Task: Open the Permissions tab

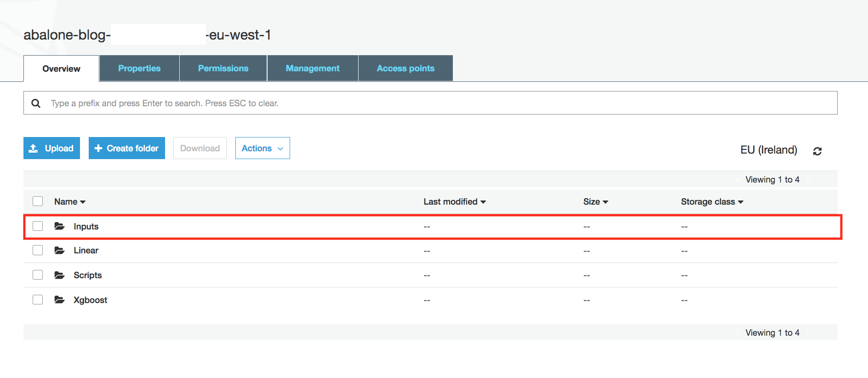Action: (223, 68)
